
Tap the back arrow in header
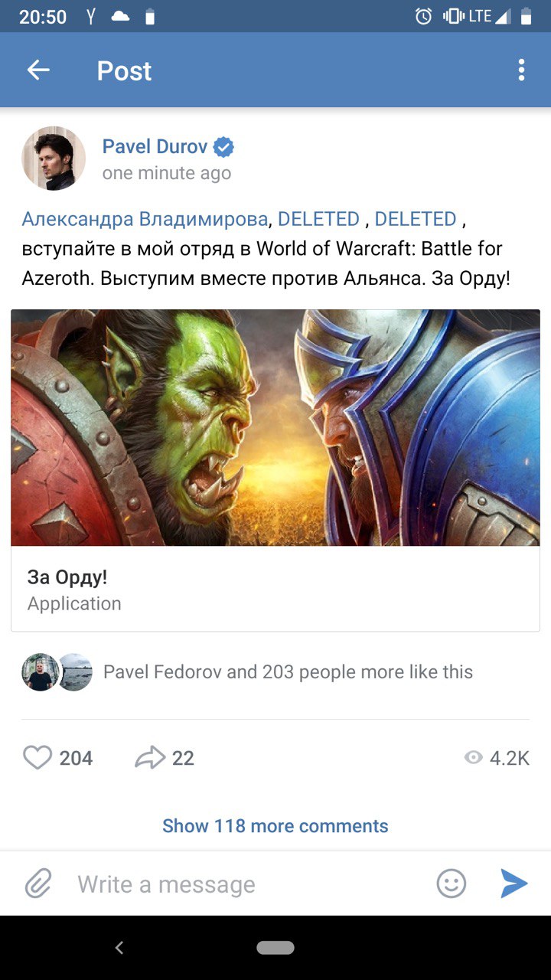[x=38, y=70]
